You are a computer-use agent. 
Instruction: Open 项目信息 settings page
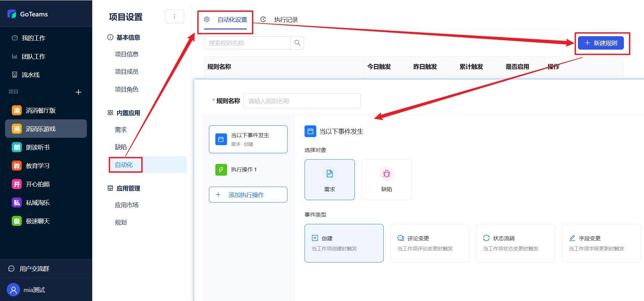126,54
